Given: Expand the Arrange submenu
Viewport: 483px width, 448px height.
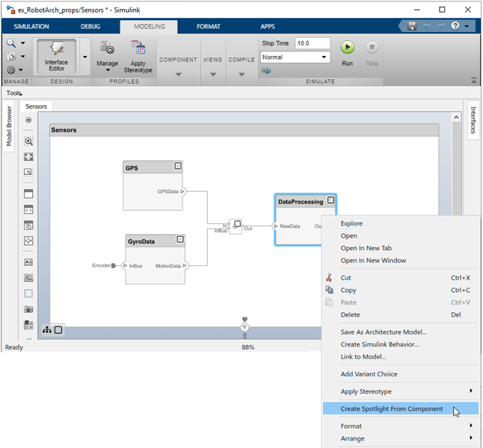Looking at the screenshot, I should point(401,438).
